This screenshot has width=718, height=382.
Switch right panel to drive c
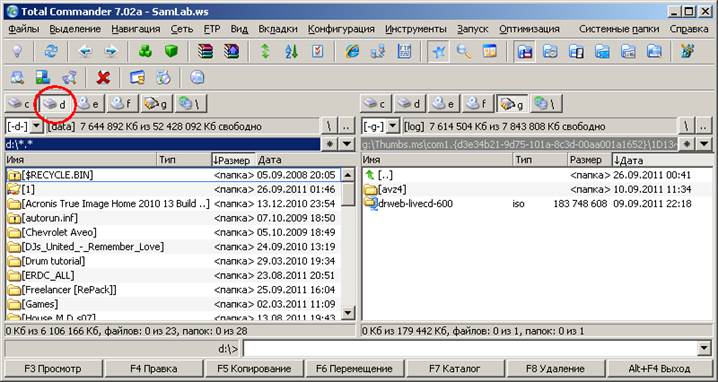tap(375, 104)
